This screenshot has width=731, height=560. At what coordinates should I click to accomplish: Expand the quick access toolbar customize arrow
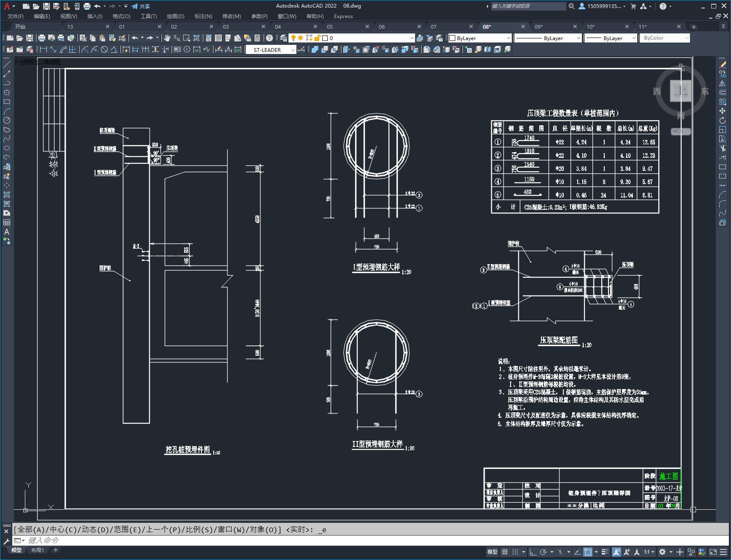click(x=126, y=6)
